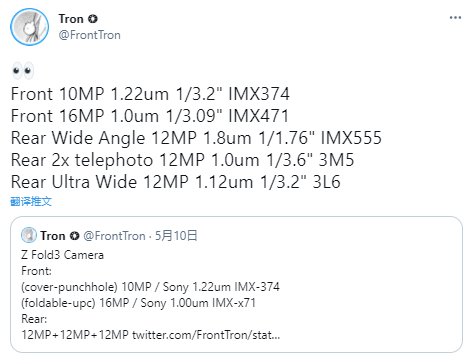This screenshot has height=360, width=475.
Task: Click the eyes emoji in the tweet
Action: coord(22,71)
